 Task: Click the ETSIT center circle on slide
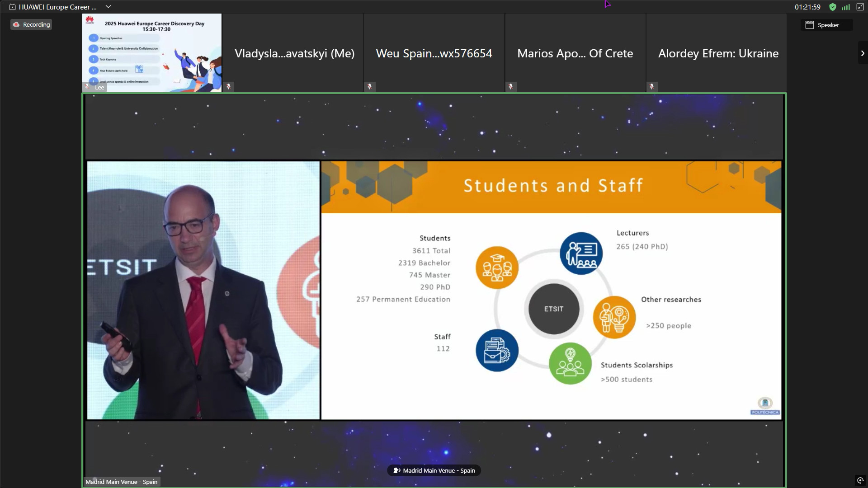[x=554, y=309]
